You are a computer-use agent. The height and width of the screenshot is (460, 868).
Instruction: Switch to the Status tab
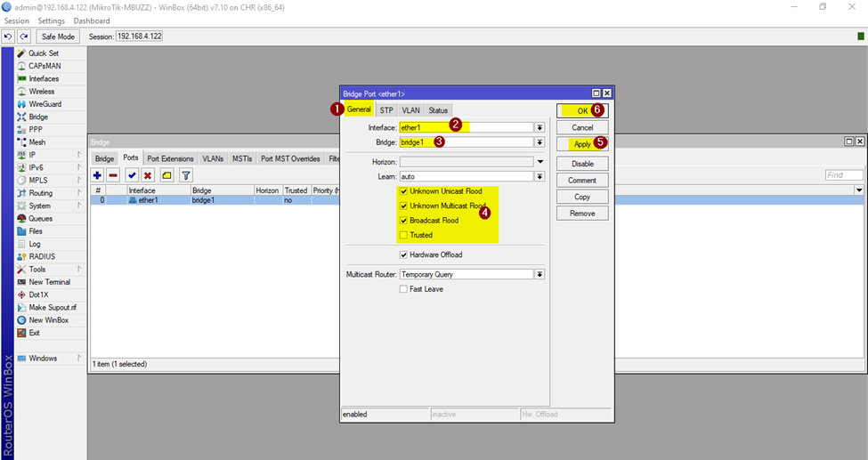pyautogui.click(x=438, y=110)
